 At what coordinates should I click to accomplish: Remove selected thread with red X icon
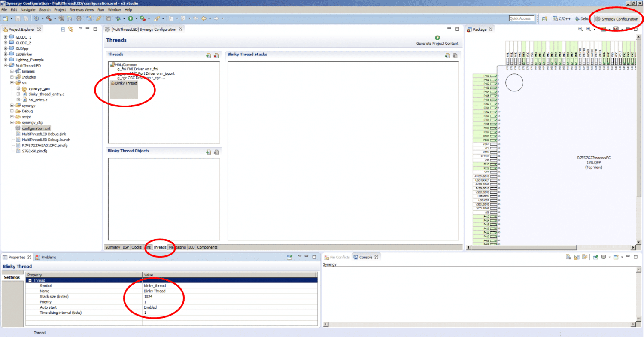pos(216,55)
